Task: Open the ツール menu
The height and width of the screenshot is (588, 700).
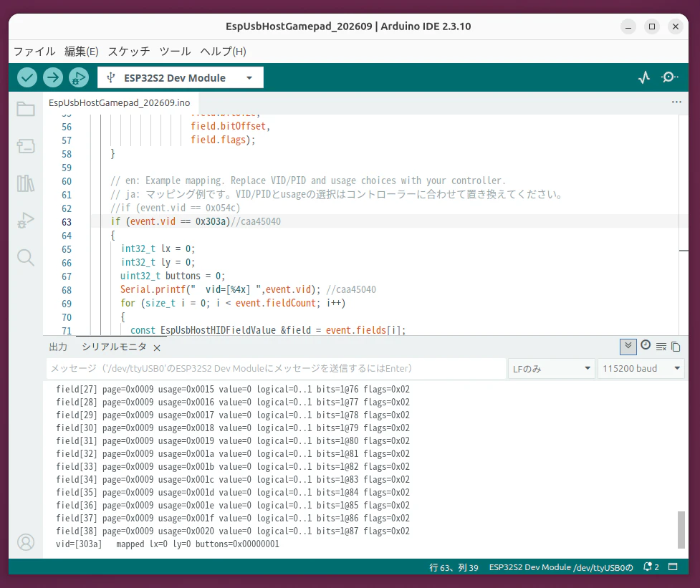Action: coord(175,52)
